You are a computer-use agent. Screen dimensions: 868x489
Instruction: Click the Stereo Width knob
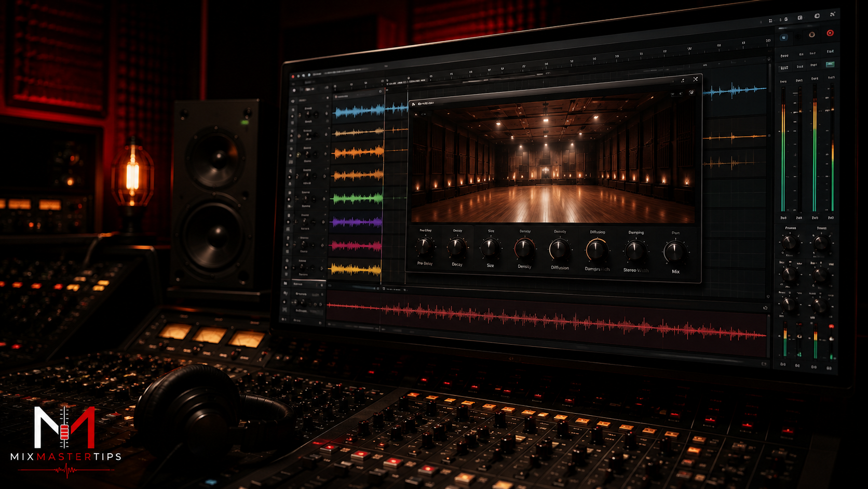coord(635,251)
